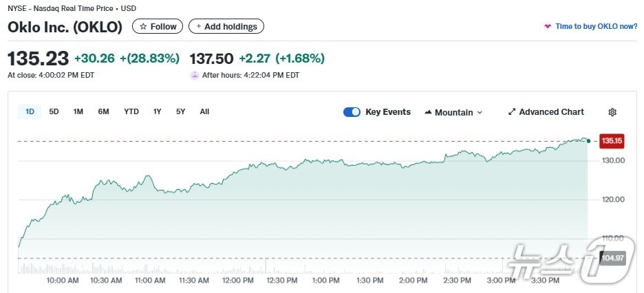Click the star icon in Follow button

(x=143, y=27)
